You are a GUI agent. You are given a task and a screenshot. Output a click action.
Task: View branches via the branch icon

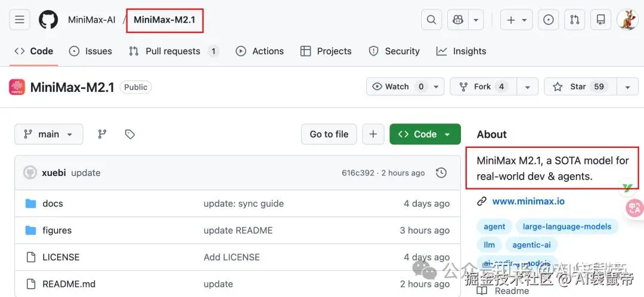pos(102,134)
